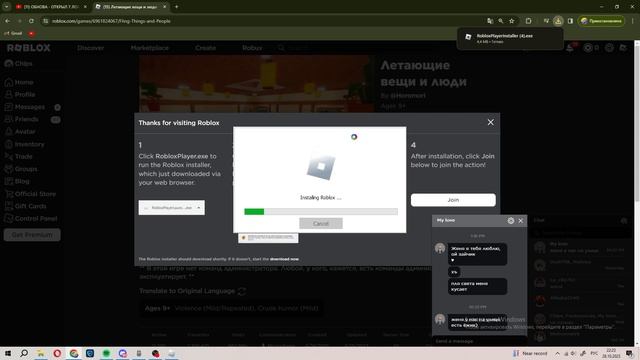Open the Create tab
Viewport: 640px width, 360px height.
(x=205, y=48)
